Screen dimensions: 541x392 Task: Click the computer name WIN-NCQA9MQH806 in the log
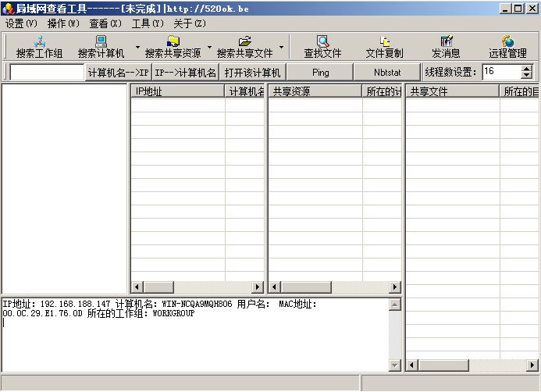[x=197, y=304]
